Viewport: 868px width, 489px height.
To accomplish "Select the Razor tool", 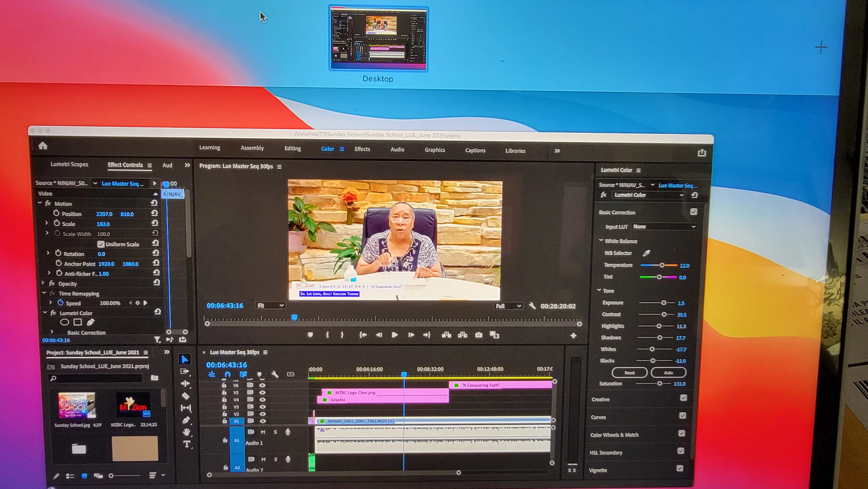I will (185, 396).
